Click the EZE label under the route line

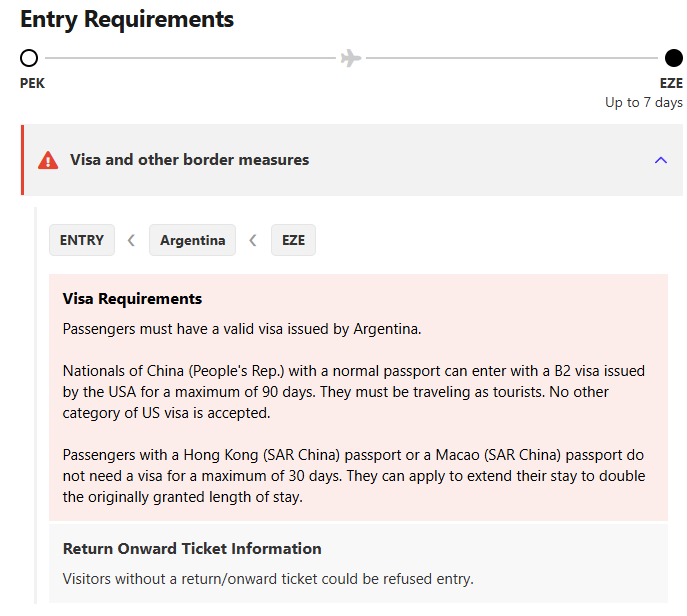pyautogui.click(x=671, y=83)
